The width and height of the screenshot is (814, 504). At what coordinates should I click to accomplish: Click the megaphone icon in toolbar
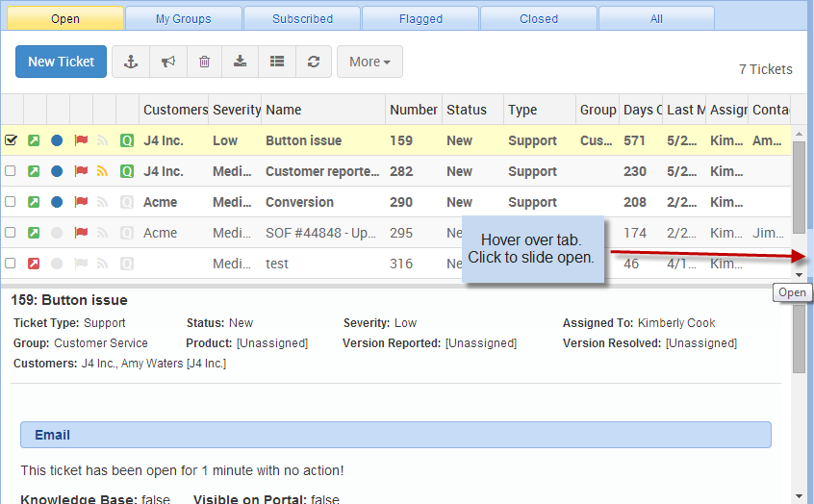168,62
